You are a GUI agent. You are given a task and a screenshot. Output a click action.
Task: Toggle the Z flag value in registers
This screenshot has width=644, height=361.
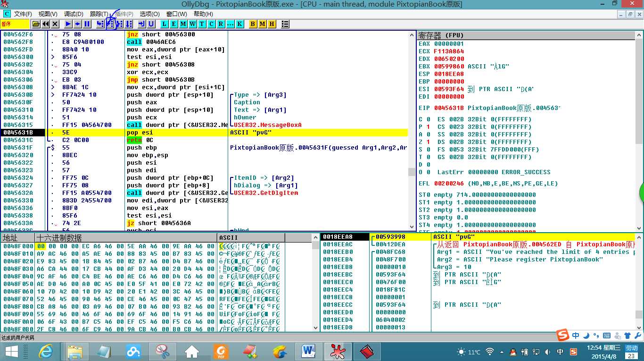[x=428, y=142]
